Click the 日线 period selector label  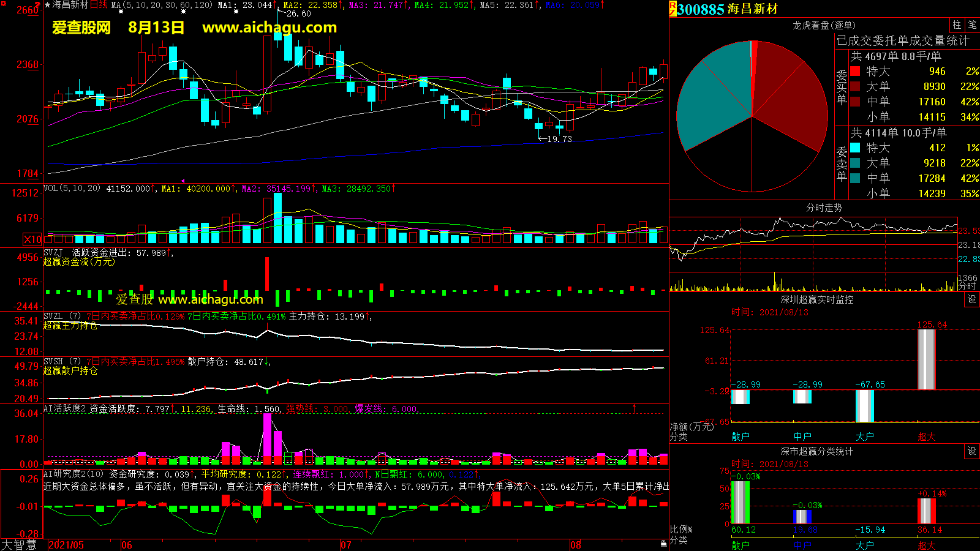point(99,5)
